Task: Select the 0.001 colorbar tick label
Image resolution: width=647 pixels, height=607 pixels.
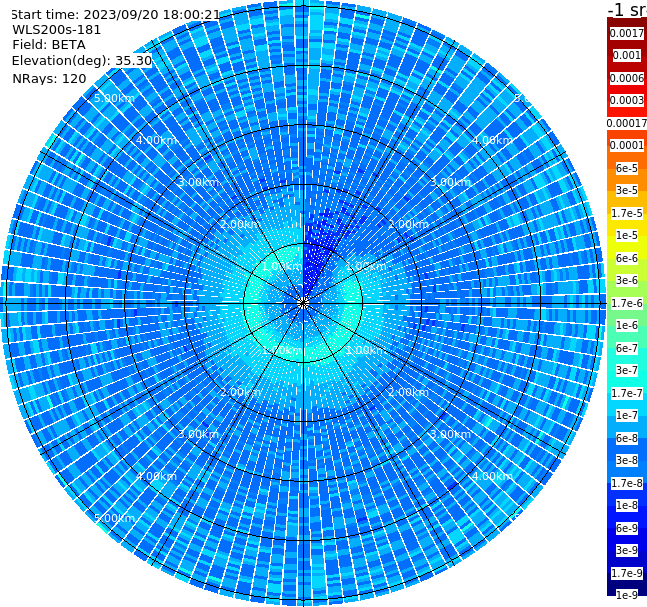Action: 627,55
